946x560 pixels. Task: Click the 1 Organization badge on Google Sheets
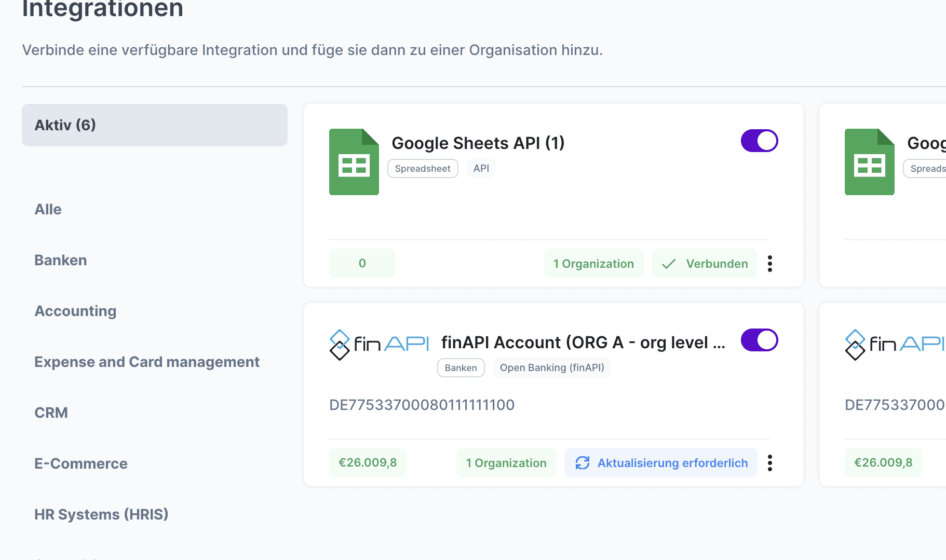[x=593, y=264]
